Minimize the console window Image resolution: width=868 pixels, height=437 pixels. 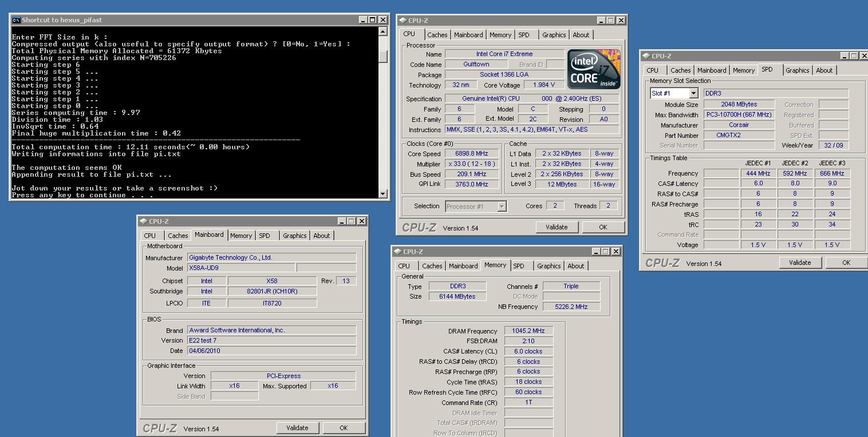pyautogui.click(x=363, y=20)
